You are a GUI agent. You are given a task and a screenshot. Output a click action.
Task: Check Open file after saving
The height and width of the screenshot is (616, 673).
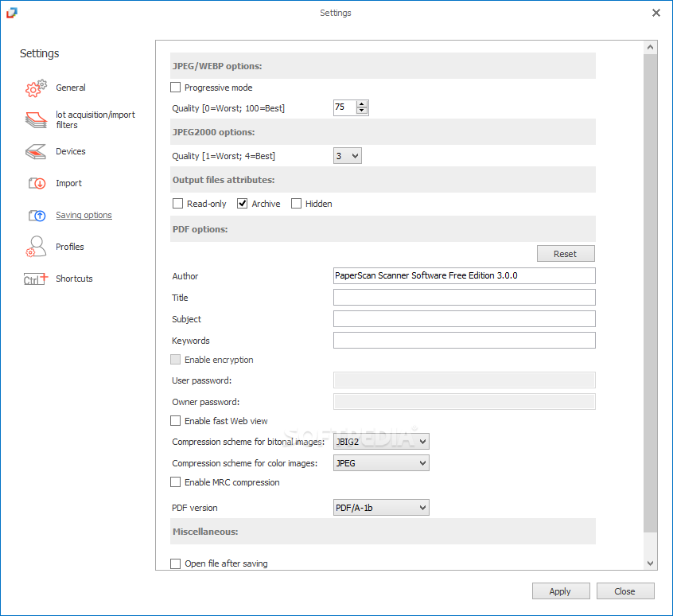click(x=175, y=563)
